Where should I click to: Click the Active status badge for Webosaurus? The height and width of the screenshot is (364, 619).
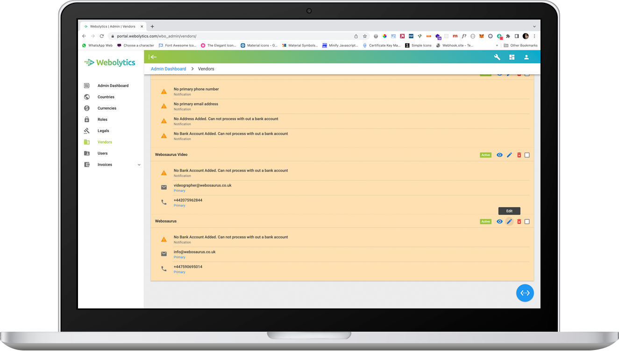click(x=485, y=221)
